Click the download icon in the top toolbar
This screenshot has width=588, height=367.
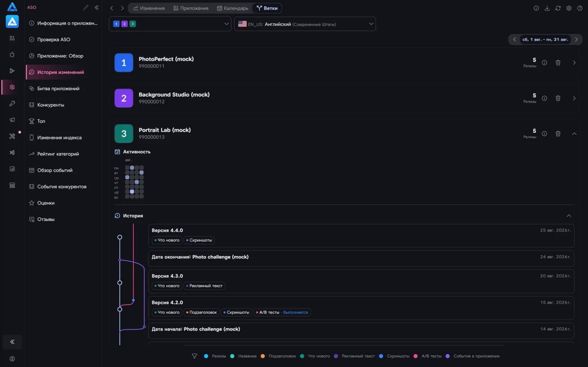tap(547, 8)
